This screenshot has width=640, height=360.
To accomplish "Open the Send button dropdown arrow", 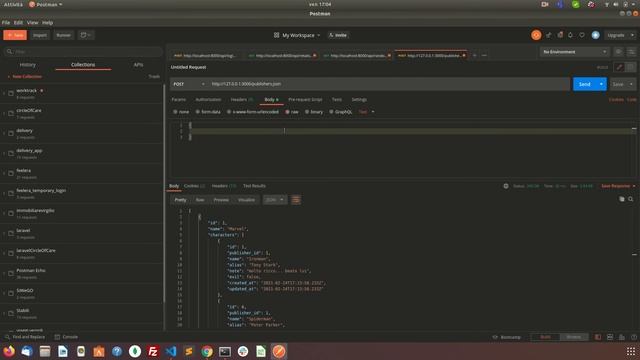I will (x=601, y=84).
